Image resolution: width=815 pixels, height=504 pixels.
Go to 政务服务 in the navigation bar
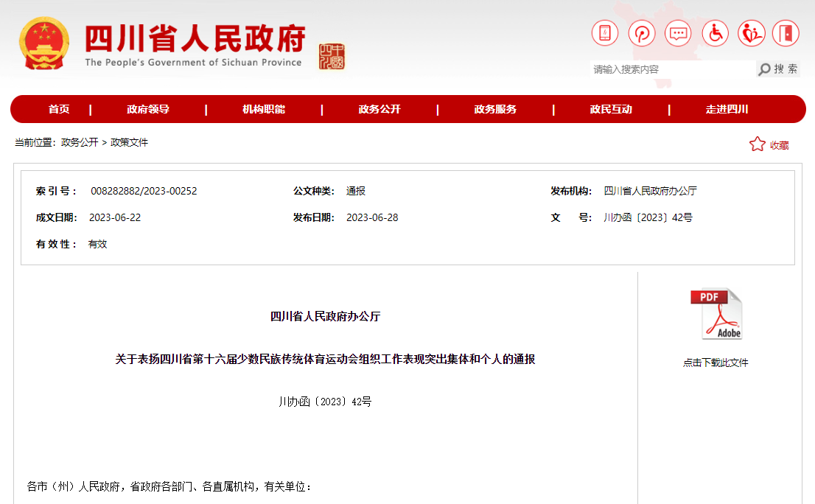point(495,109)
